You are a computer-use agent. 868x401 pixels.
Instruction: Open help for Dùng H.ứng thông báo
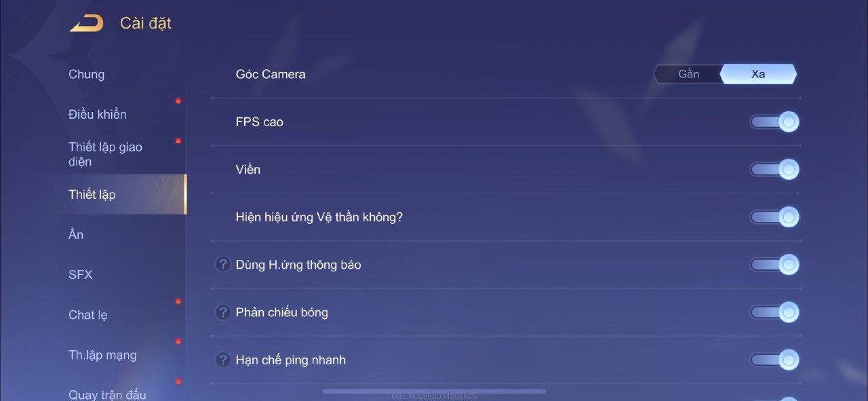[x=223, y=264]
